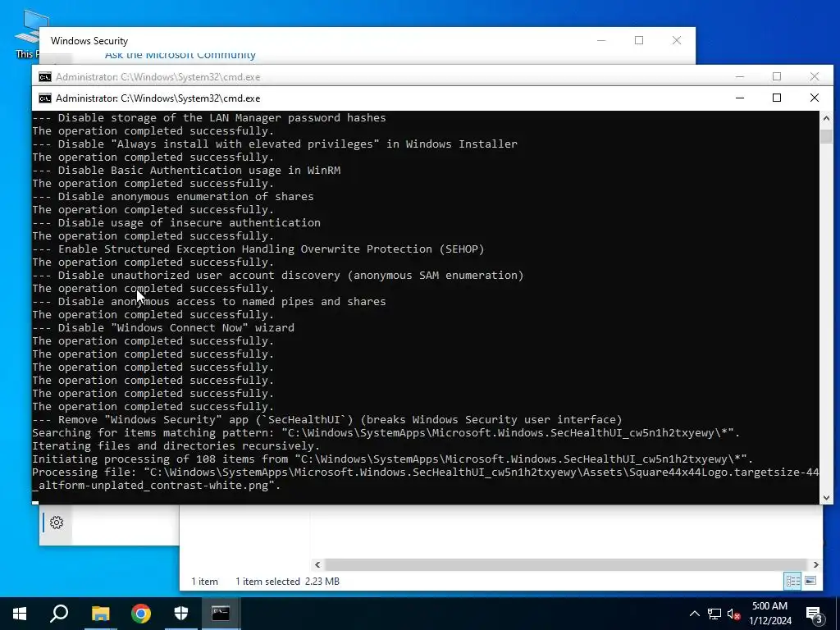Open the clock showing 5:00 AM

click(769, 606)
